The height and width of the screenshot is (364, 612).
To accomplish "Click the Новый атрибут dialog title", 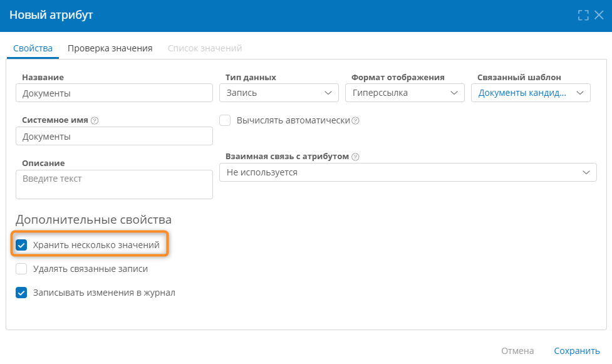I will click(51, 15).
